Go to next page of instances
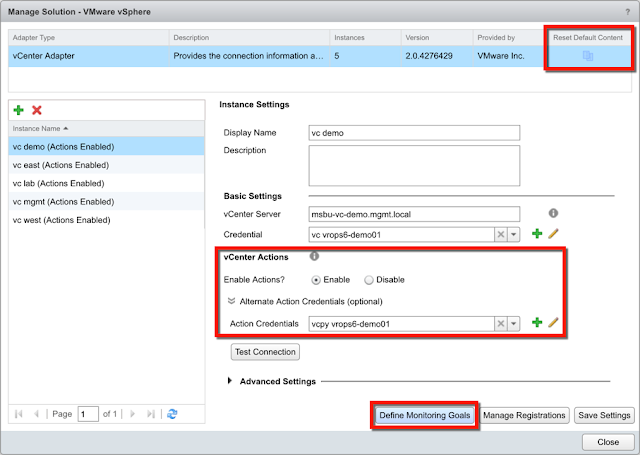The image size is (640, 455). point(132,414)
